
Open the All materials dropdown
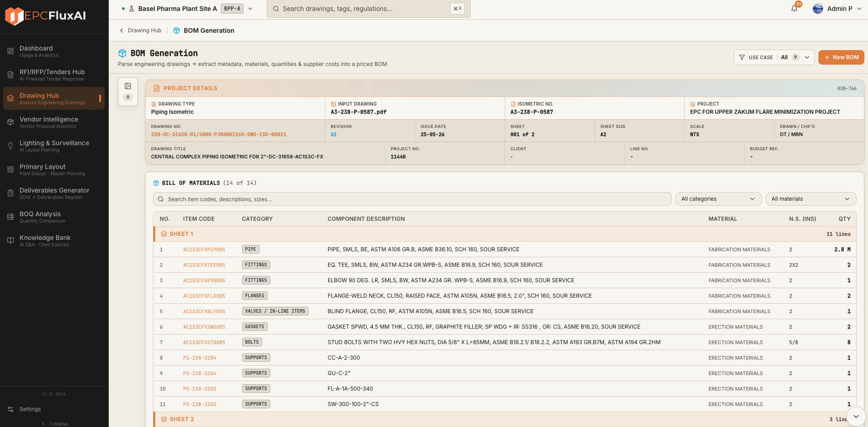point(811,199)
